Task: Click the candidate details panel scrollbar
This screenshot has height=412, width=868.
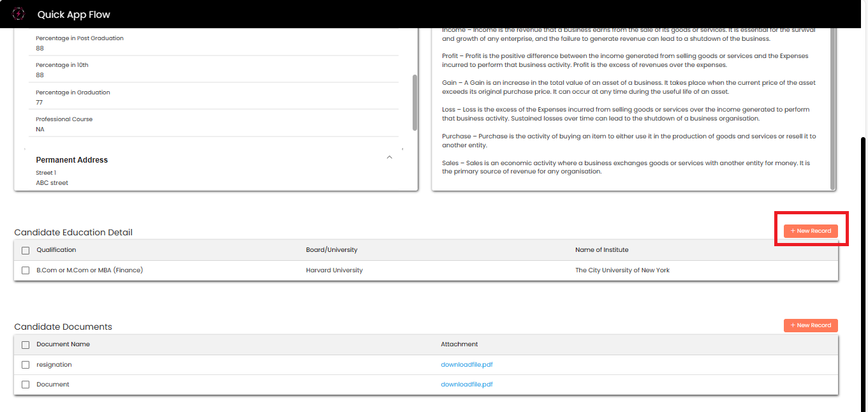Action: 415,102
